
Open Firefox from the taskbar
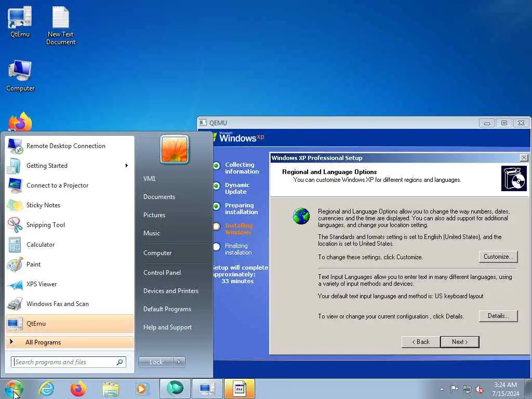pyautogui.click(x=78, y=389)
